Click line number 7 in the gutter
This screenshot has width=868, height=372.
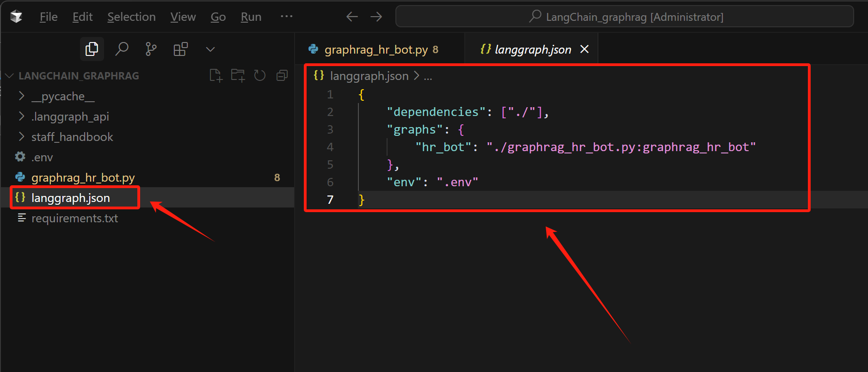pyautogui.click(x=330, y=200)
